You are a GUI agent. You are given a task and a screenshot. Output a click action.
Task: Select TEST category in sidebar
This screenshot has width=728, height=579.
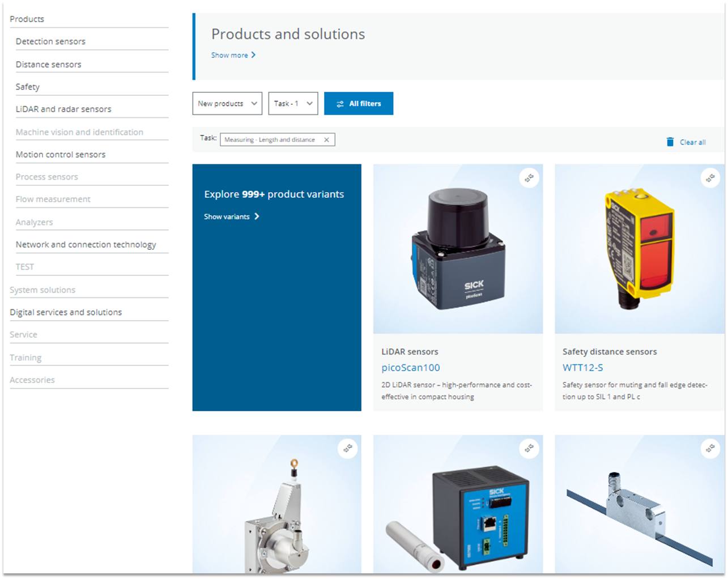25,267
